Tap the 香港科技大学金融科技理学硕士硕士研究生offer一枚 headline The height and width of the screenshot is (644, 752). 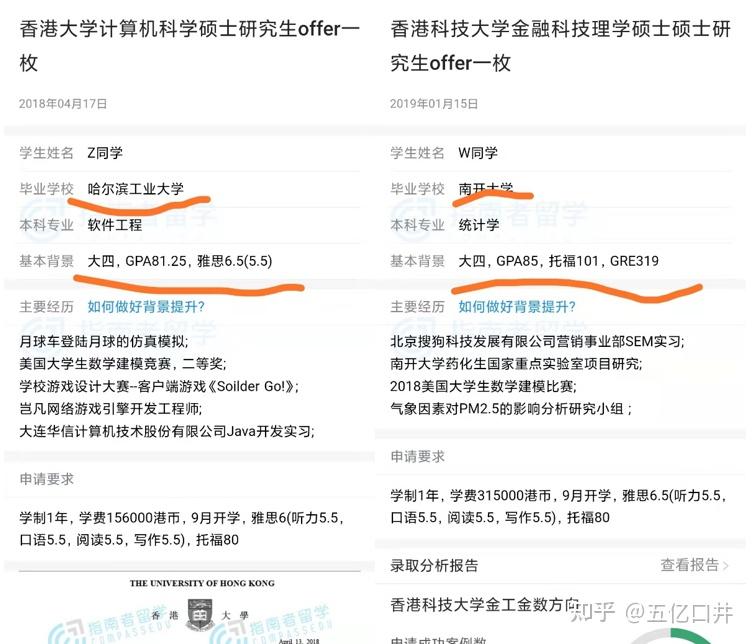point(560,46)
